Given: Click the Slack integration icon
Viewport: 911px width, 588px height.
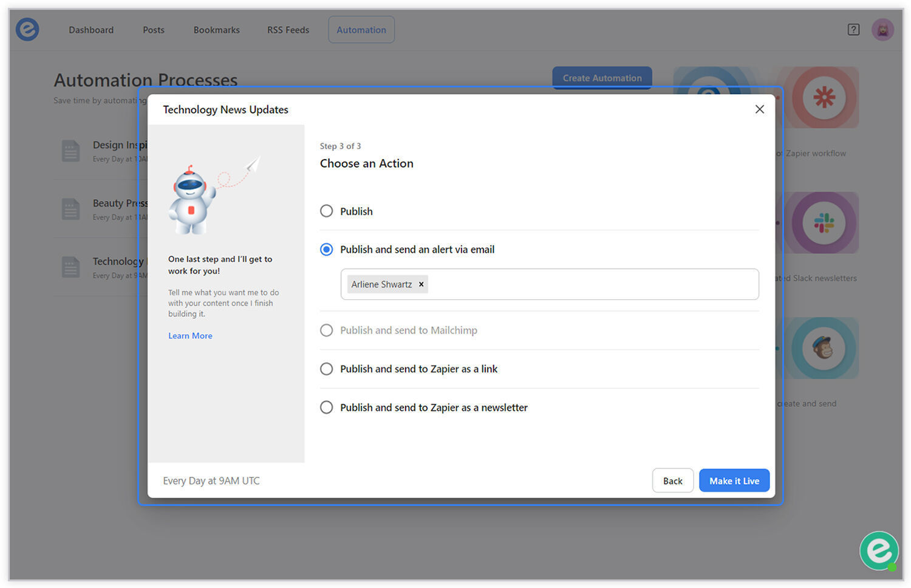Looking at the screenshot, I should click(824, 222).
